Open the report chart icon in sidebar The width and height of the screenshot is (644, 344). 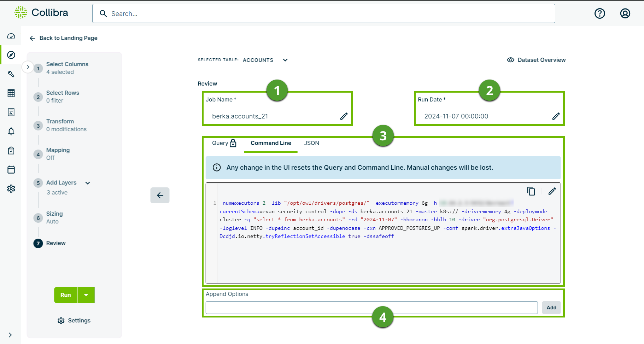[x=11, y=112]
